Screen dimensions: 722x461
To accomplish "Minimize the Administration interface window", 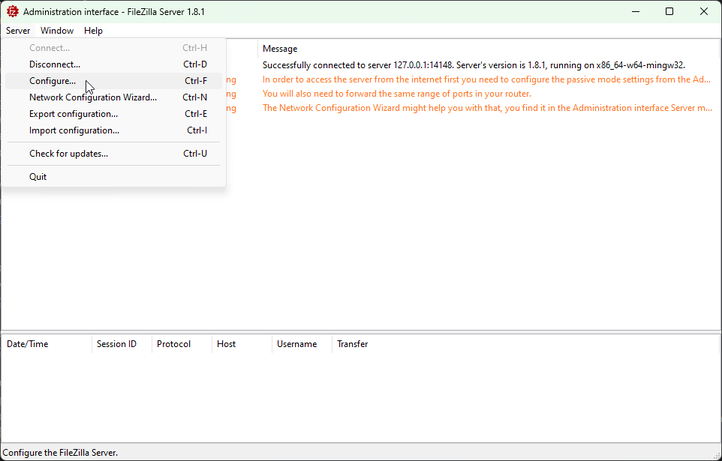I will tap(636, 12).
